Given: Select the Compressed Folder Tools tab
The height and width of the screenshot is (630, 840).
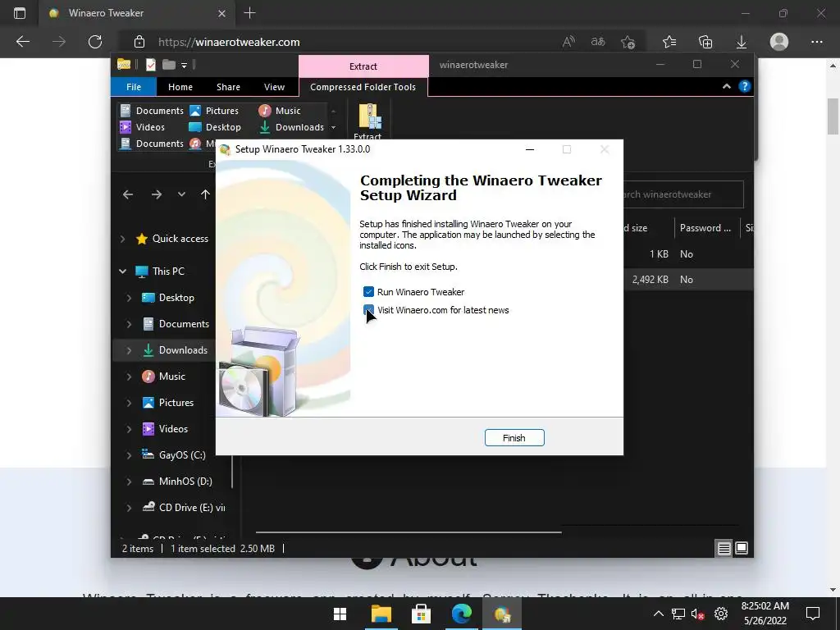Looking at the screenshot, I should coord(363,87).
